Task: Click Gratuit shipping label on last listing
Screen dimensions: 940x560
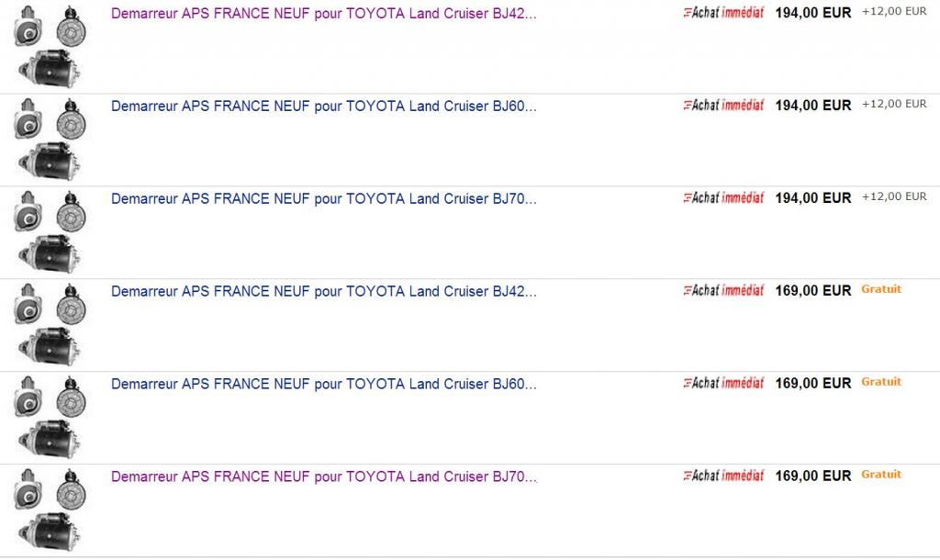Action: click(881, 475)
